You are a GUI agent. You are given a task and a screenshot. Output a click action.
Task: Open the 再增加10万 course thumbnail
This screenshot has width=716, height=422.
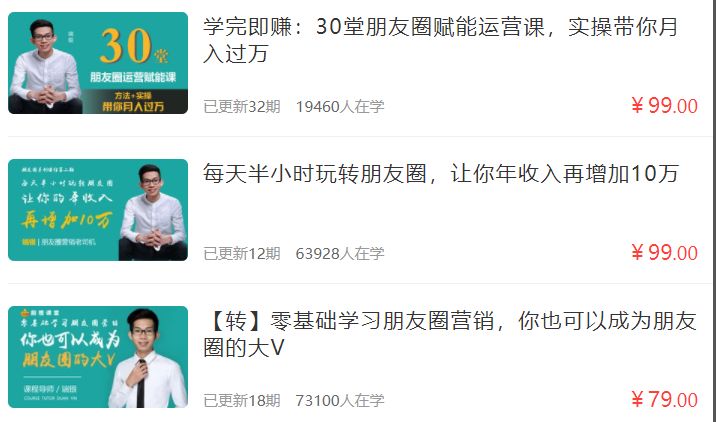[98, 210]
